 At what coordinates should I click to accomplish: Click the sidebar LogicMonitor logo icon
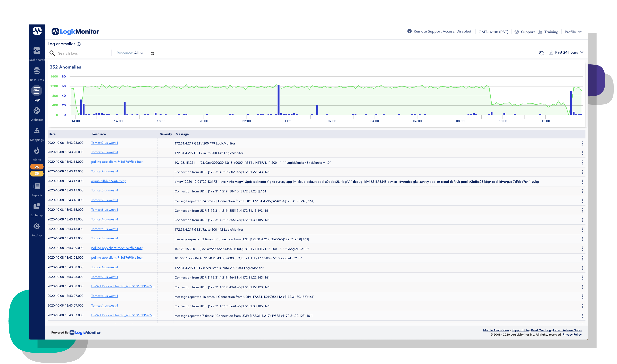(x=37, y=31)
